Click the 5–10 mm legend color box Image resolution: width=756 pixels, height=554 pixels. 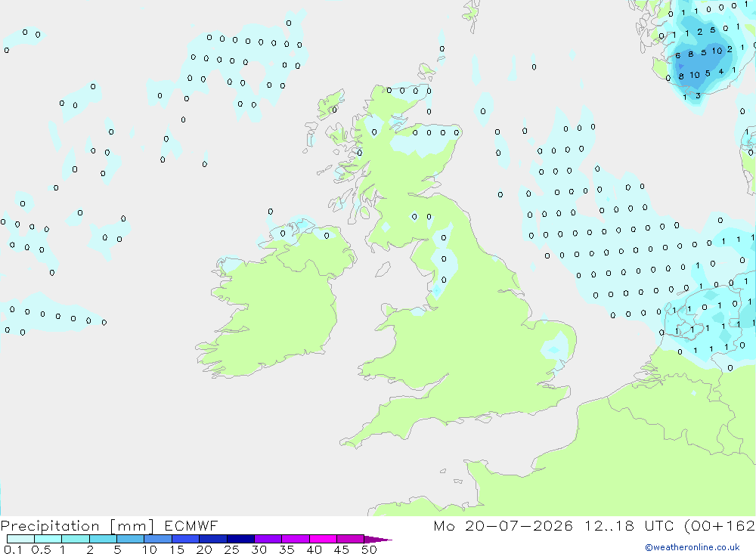pos(130,539)
